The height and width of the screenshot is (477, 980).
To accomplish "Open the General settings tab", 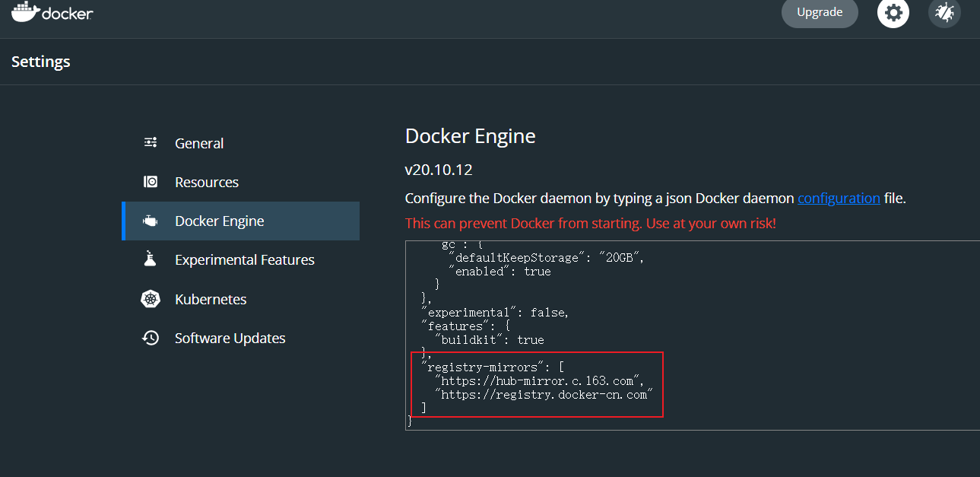I will [x=240, y=143].
